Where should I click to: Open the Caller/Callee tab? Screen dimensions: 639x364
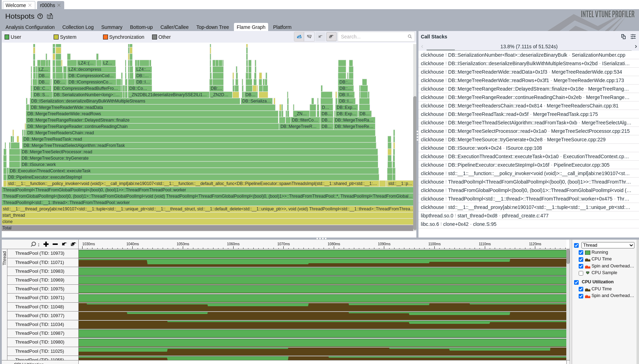pos(174,27)
